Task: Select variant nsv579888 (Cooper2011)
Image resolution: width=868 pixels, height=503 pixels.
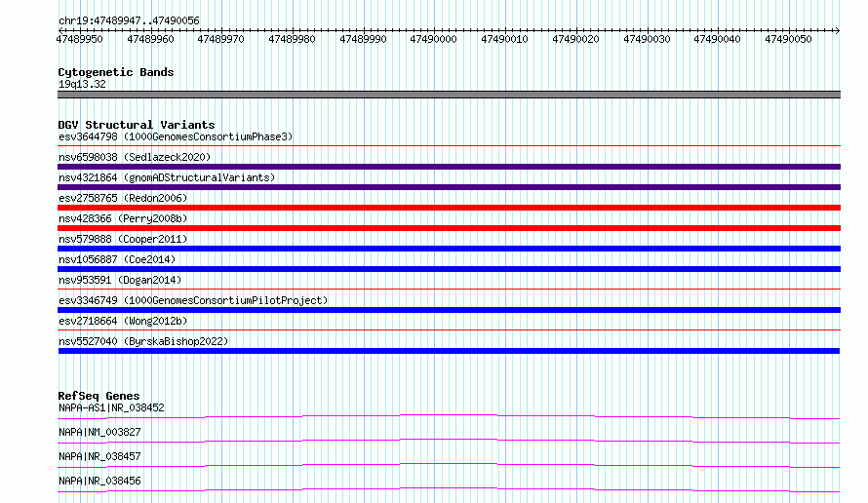Action: [x=123, y=239]
